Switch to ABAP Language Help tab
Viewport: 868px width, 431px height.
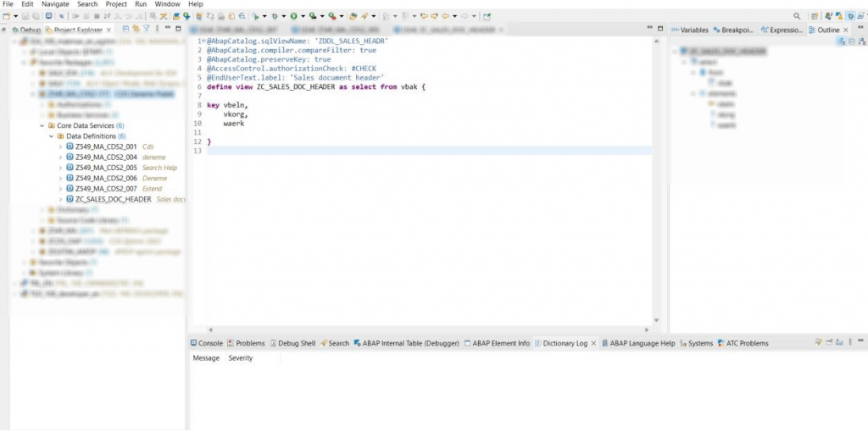click(x=638, y=343)
